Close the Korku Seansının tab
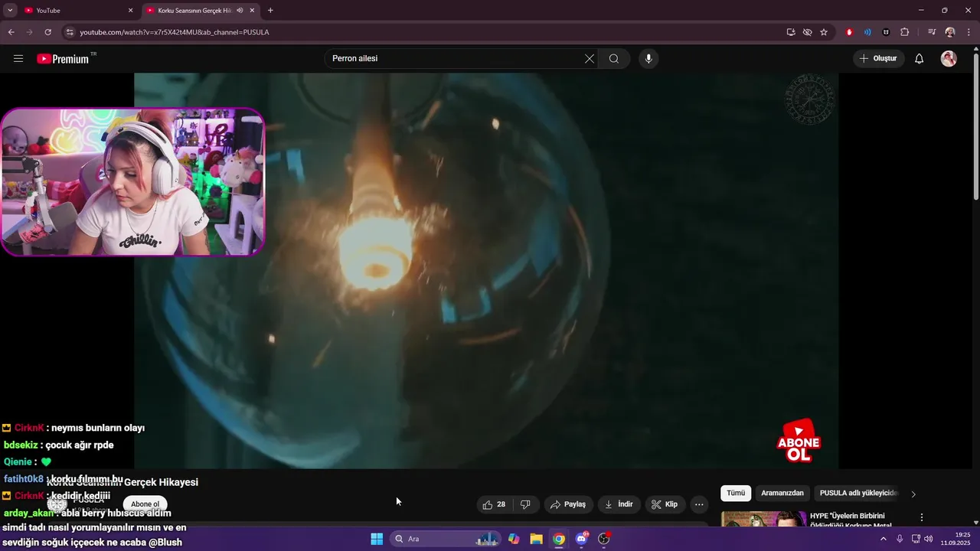 point(252,11)
